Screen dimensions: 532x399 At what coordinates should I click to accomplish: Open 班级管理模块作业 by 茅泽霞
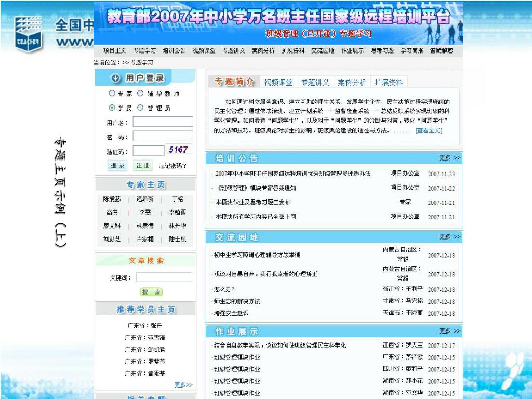pyautogui.click(x=237, y=357)
